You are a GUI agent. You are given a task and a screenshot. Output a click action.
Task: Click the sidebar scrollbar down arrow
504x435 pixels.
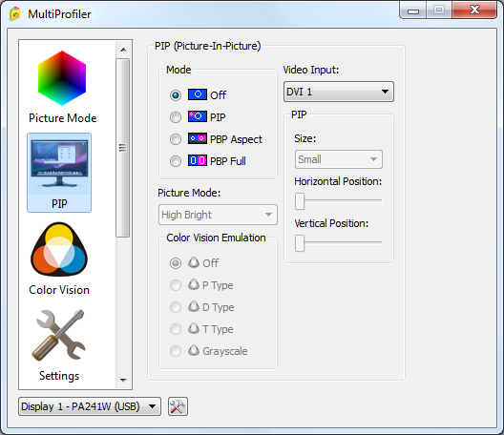pyautogui.click(x=123, y=381)
